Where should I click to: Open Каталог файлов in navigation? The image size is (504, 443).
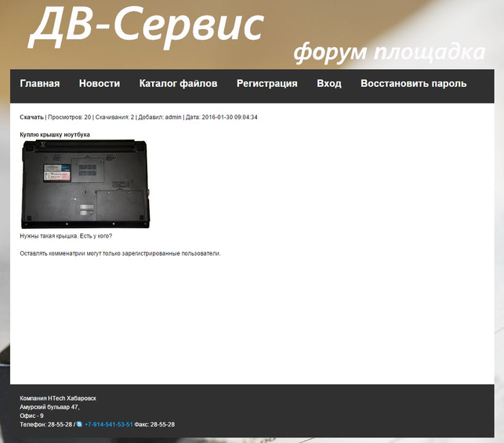[179, 84]
